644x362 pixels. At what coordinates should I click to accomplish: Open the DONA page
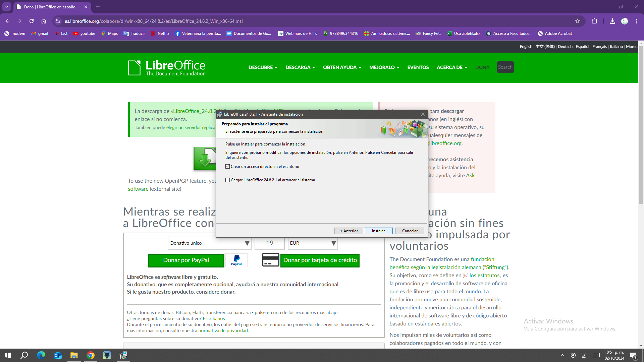[482, 67]
